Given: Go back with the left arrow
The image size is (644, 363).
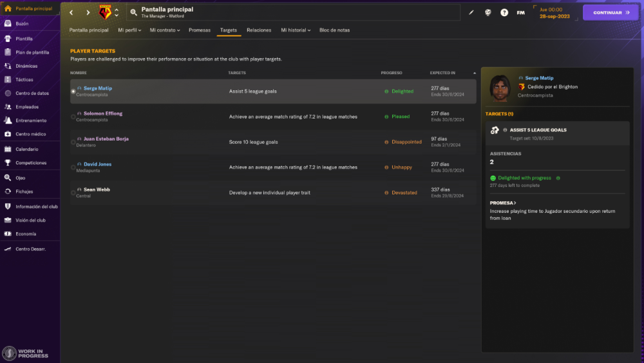Looking at the screenshot, I should [71, 12].
